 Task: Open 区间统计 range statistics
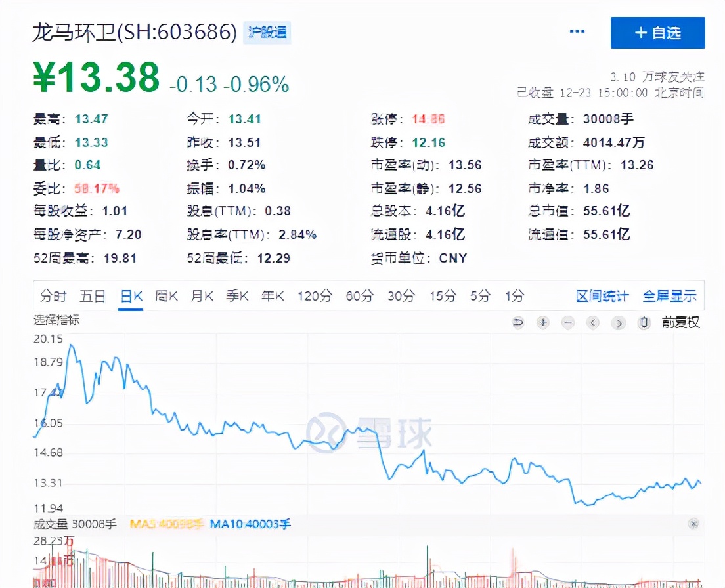[x=602, y=295]
